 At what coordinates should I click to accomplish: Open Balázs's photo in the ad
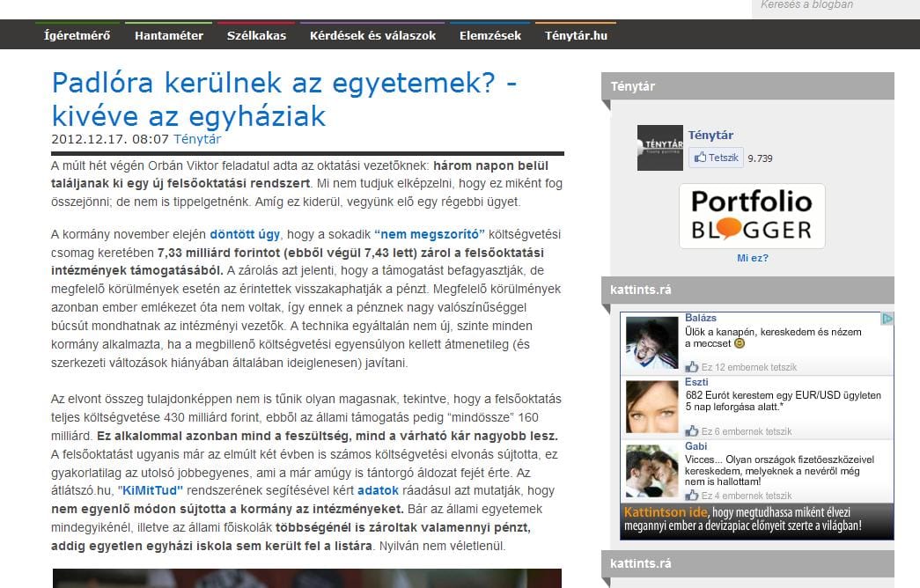tap(651, 343)
